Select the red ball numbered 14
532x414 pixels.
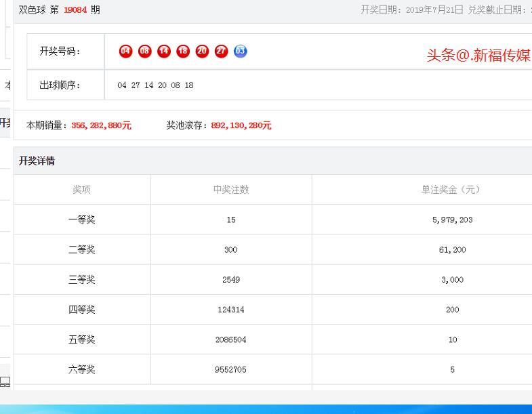[x=163, y=51]
